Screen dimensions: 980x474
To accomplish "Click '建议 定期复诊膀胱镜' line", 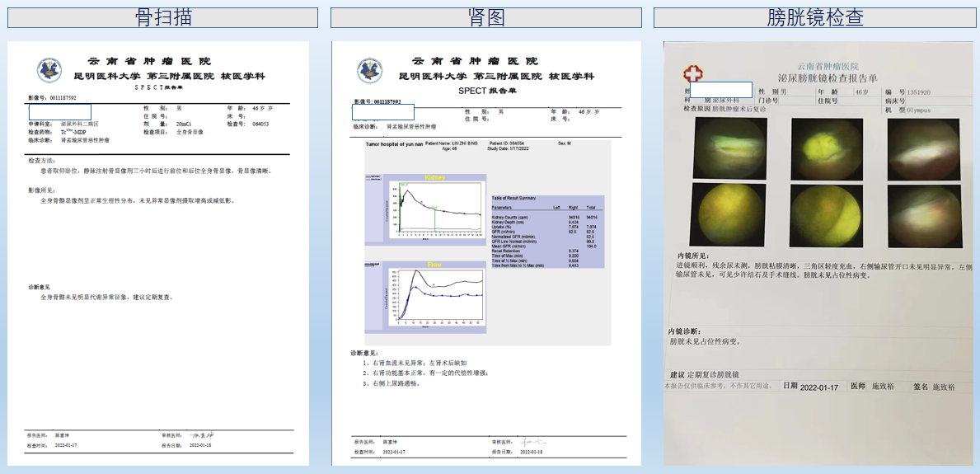I will pos(705,374).
